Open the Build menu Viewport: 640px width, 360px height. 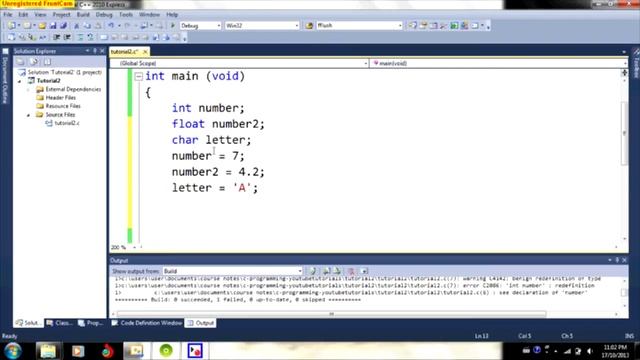pyautogui.click(x=83, y=14)
